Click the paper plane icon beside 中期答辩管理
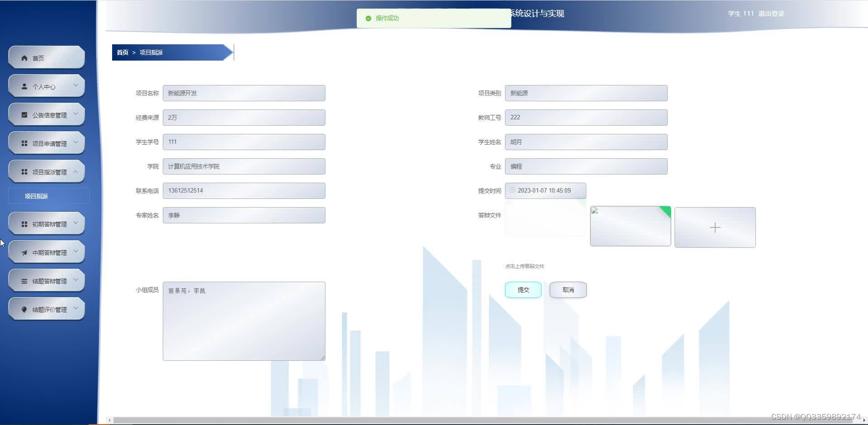868x425 pixels. [x=24, y=252]
